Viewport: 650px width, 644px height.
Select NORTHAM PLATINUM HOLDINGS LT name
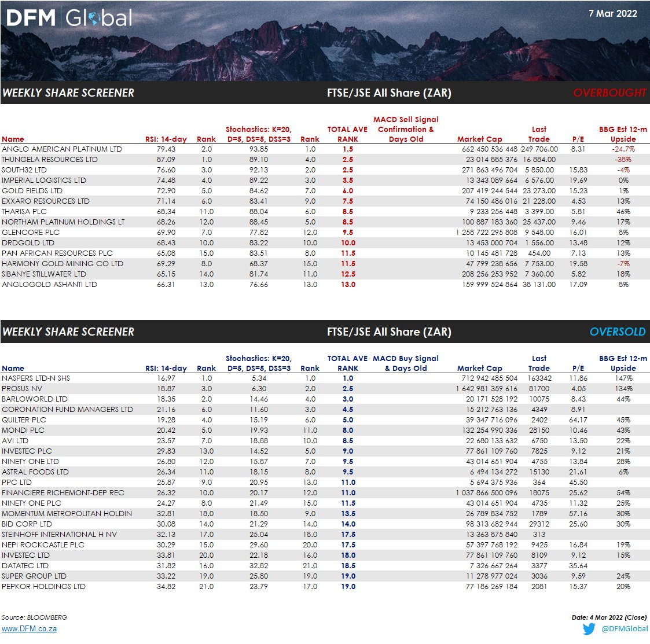pyautogui.click(x=63, y=222)
